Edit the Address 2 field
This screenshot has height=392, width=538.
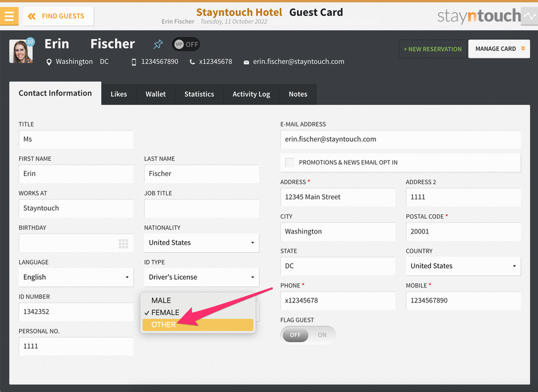463,197
